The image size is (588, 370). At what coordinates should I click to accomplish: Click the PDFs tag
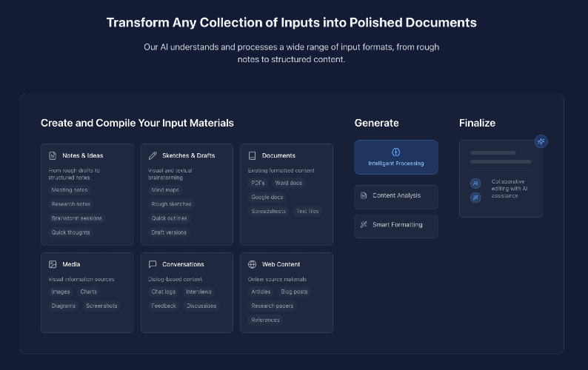pos(258,183)
